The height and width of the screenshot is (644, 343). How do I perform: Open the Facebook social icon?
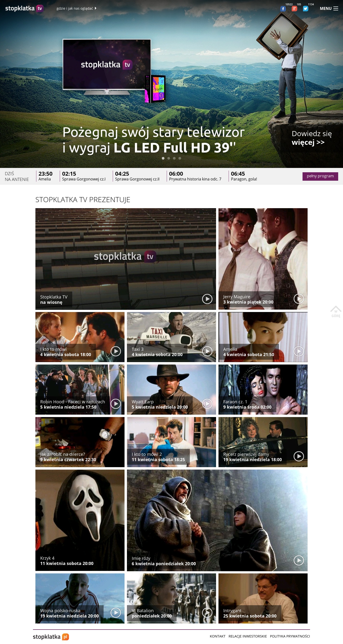click(x=283, y=9)
